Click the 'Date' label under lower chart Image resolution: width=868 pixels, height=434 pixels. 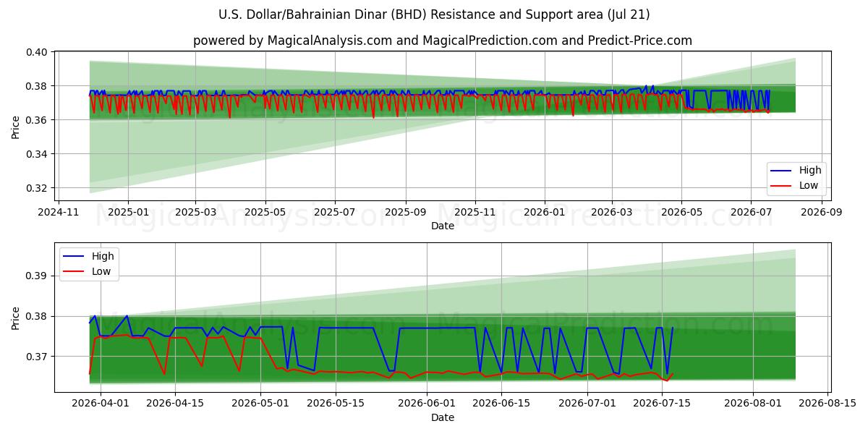point(443,417)
